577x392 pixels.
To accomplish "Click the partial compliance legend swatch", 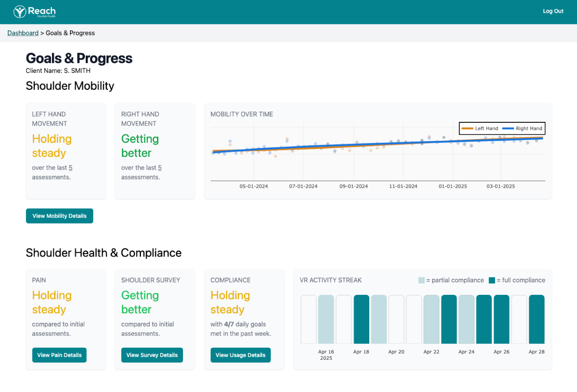I will pyautogui.click(x=421, y=280).
